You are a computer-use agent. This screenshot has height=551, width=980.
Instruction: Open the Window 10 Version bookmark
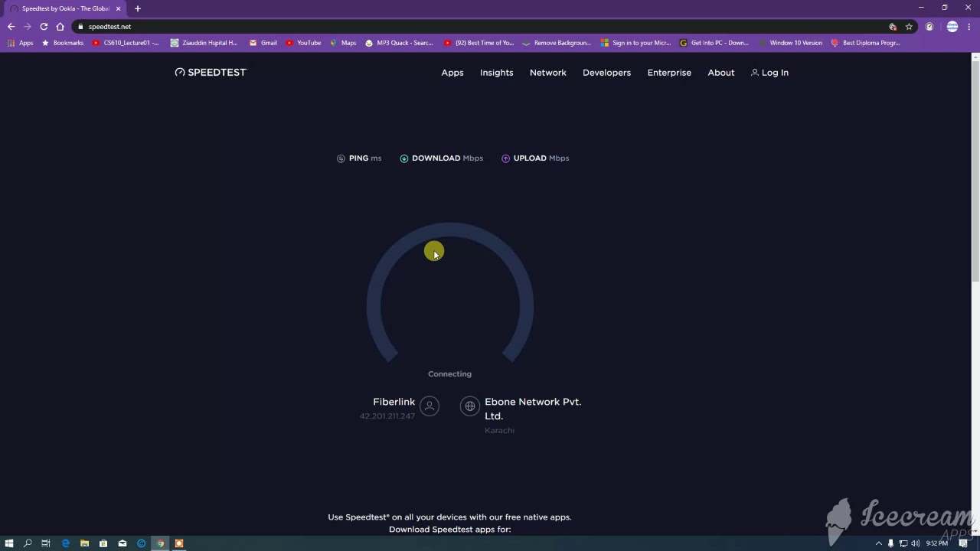[790, 43]
